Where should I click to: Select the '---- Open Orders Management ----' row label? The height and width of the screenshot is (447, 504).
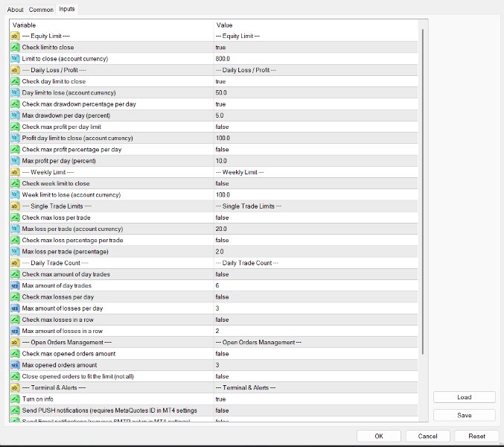[x=67, y=342]
